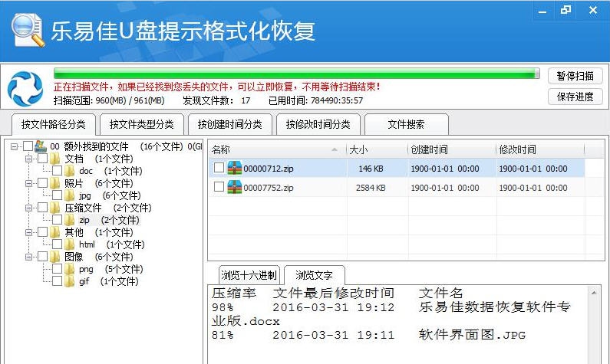Tick the 图像 folder checkbox
The image size is (610, 364).
tap(42, 257)
